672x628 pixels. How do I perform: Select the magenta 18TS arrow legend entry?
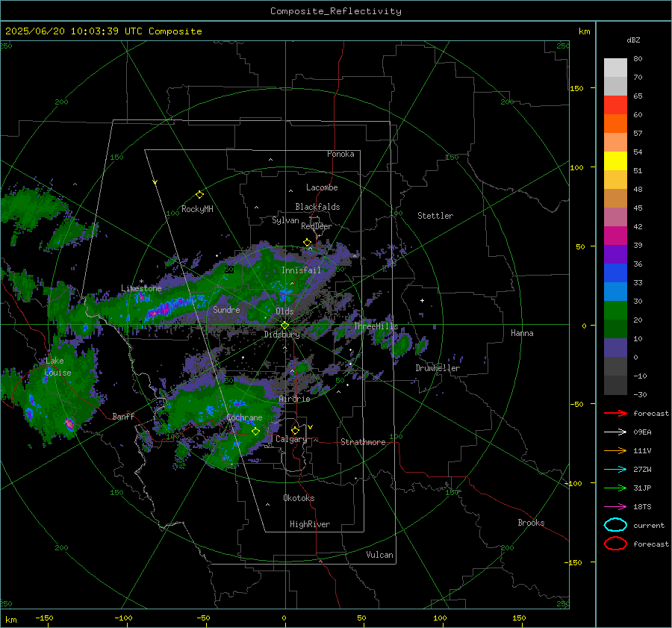615,507
